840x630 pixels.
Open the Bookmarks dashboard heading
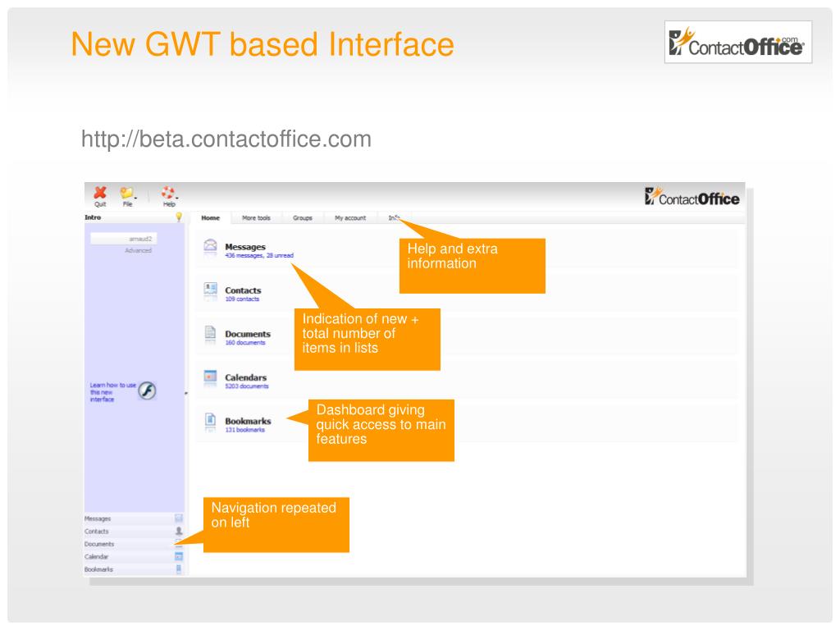pyautogui.click(x=248, y=421)
